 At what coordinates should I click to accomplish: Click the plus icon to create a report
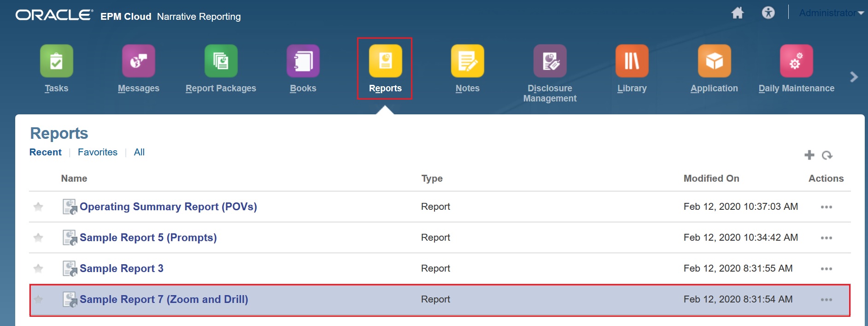[809, 155]
